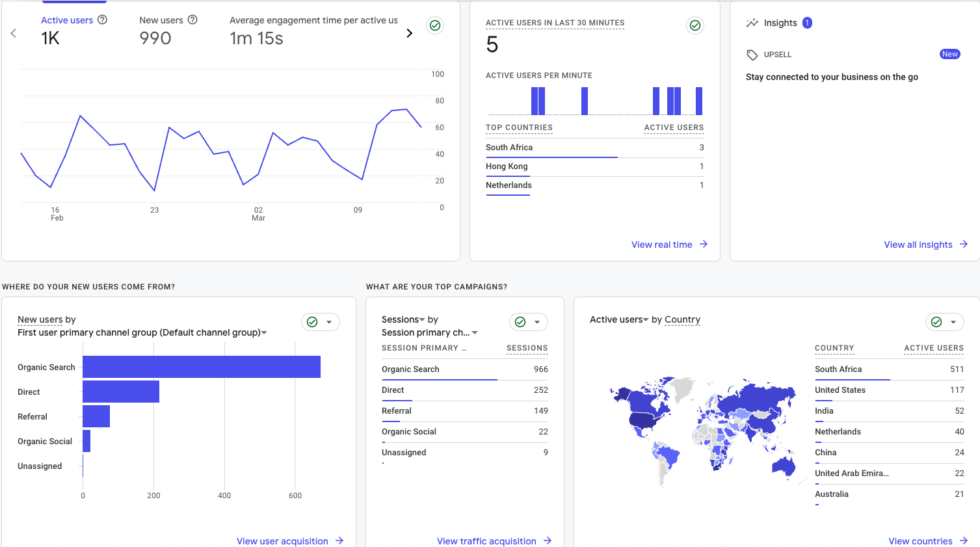Click the Organic Search bar in channel chart
980x547 pixels.
[x=202, y=367]
